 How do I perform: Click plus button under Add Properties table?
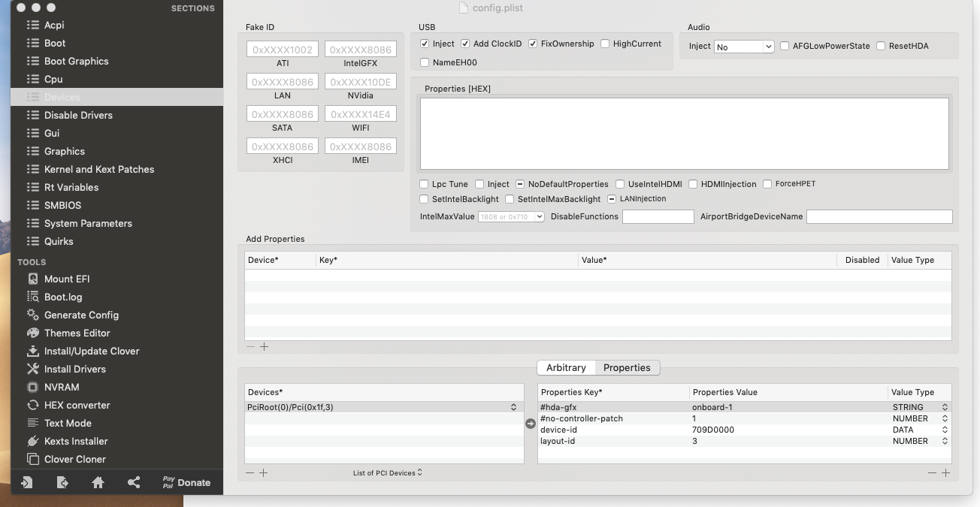(264, 346)
